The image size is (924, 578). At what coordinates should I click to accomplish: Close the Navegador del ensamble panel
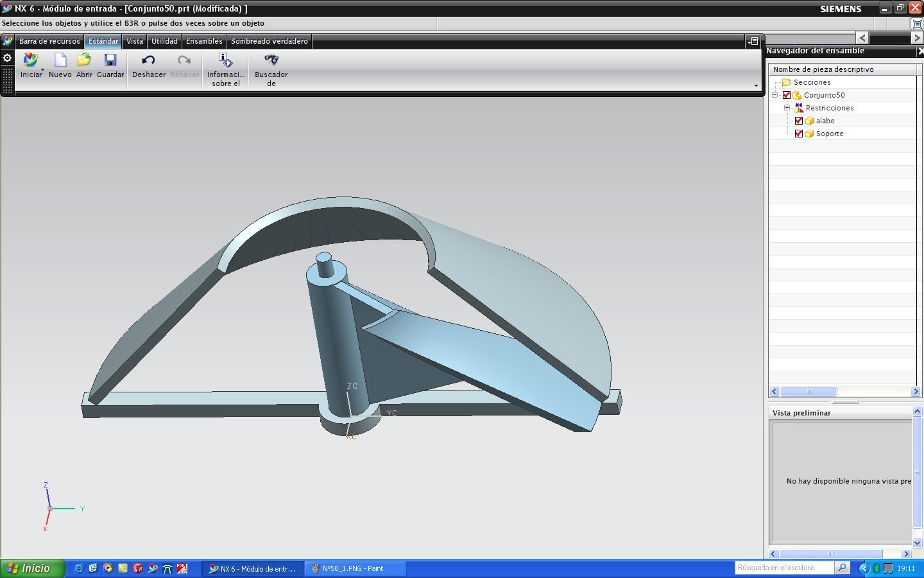coord(920,51)
